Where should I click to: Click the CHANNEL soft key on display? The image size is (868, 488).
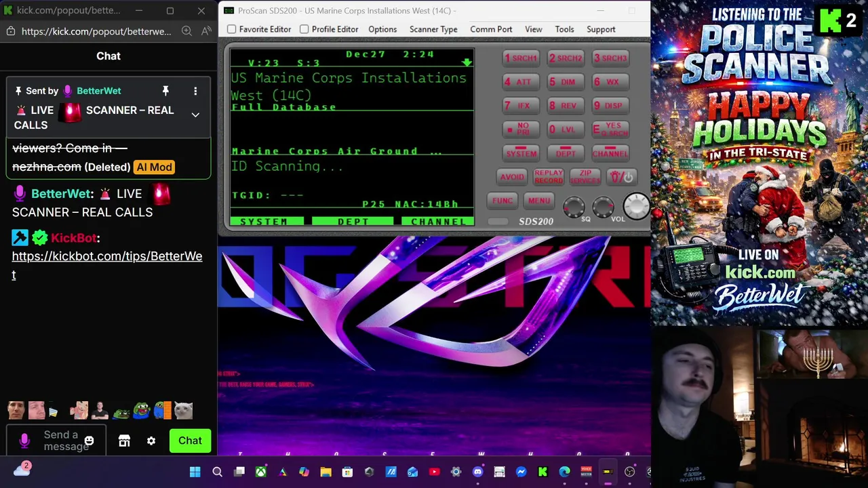437,222
